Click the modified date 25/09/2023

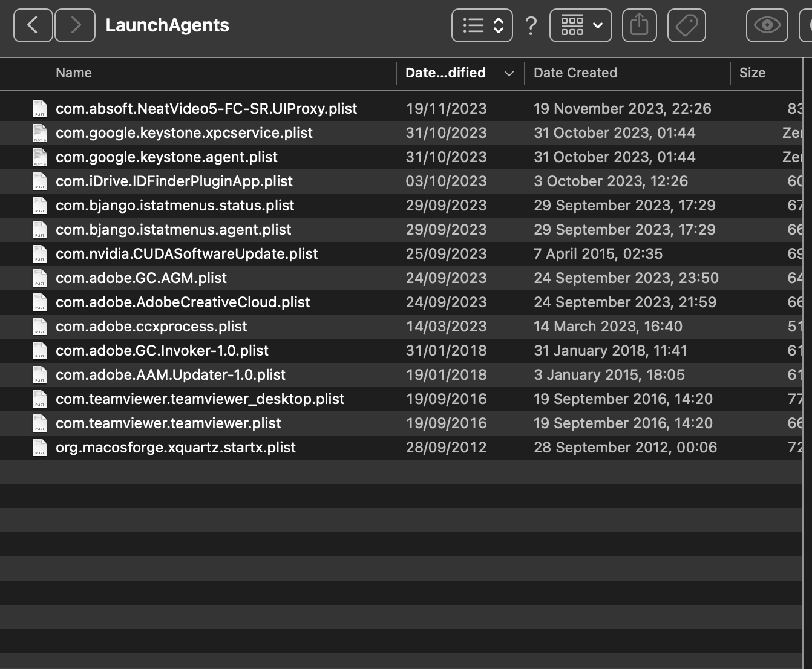446,254
